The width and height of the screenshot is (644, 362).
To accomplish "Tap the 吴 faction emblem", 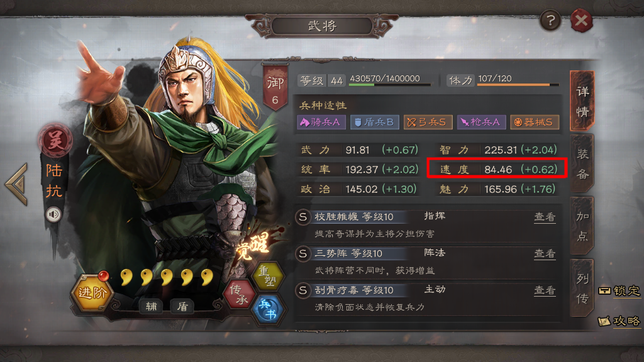I will pos(55,141).
